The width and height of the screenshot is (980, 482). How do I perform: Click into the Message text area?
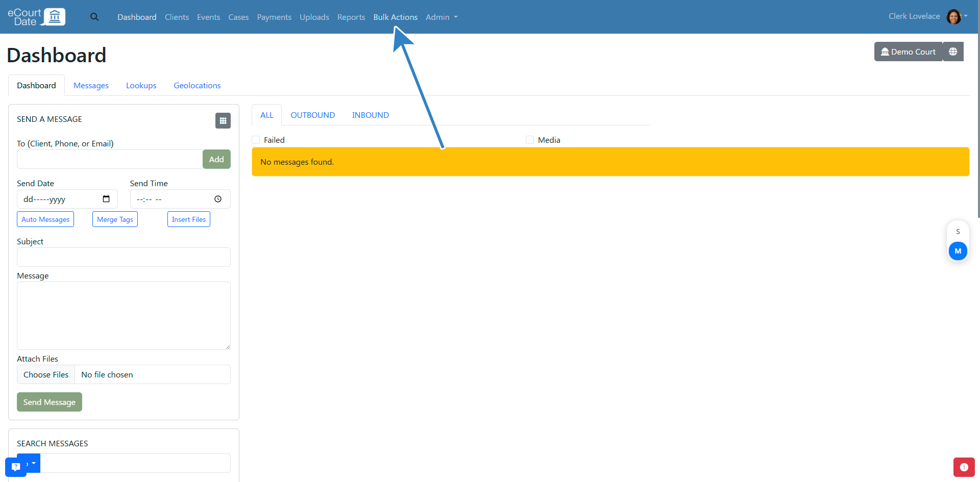tap(124, 316)
